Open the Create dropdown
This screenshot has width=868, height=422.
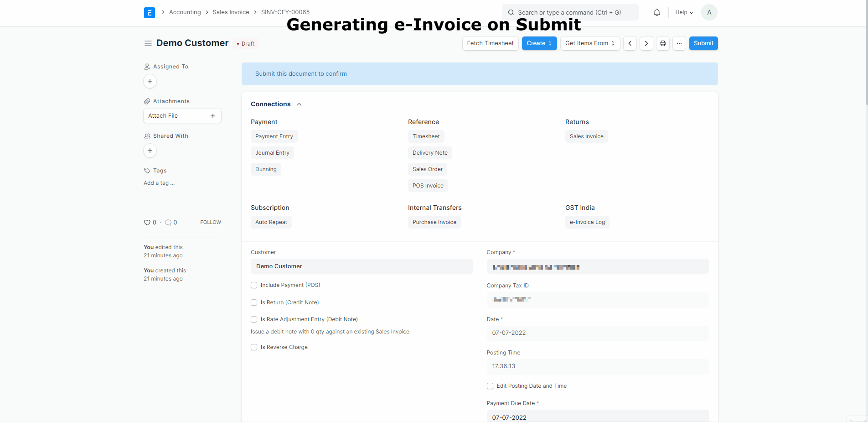(539, 43)
